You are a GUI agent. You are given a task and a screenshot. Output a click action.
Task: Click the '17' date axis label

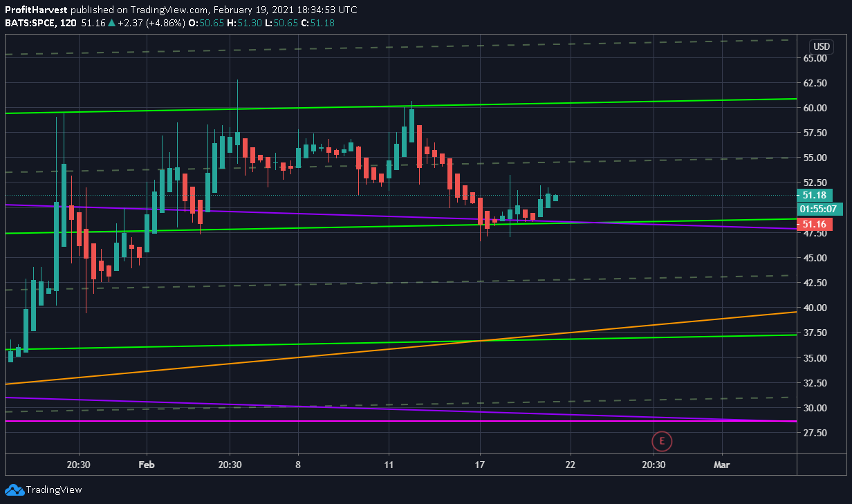481,465
